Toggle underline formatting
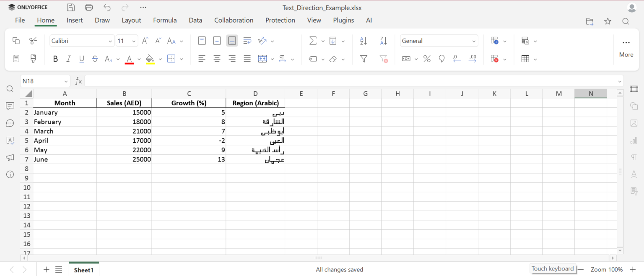Image resolution: width=644 pixels, height=276 pixels. [x=82, y=59]
